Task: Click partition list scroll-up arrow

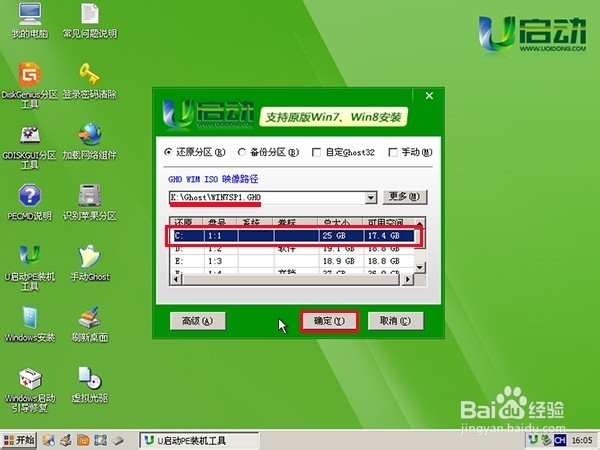Action: 420,223
